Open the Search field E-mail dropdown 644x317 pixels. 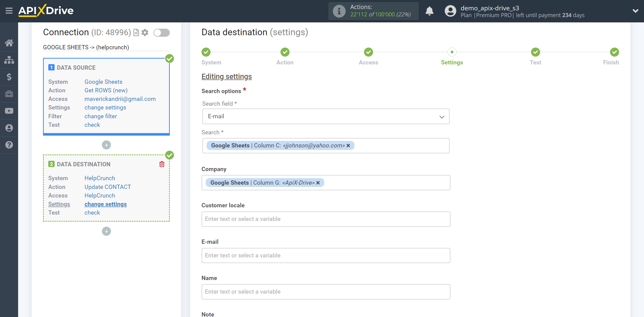coord(326,116)
